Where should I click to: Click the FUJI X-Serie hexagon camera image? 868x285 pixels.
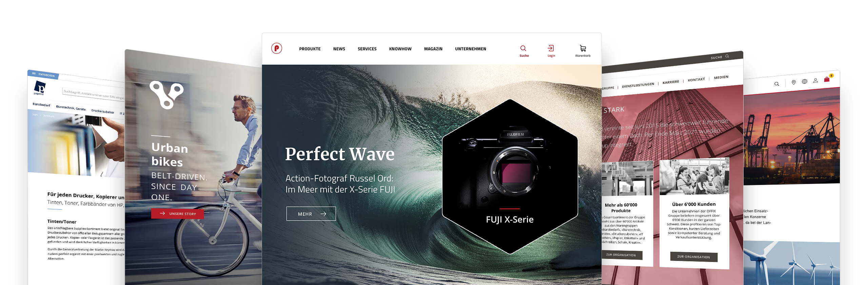pos(510,176)
